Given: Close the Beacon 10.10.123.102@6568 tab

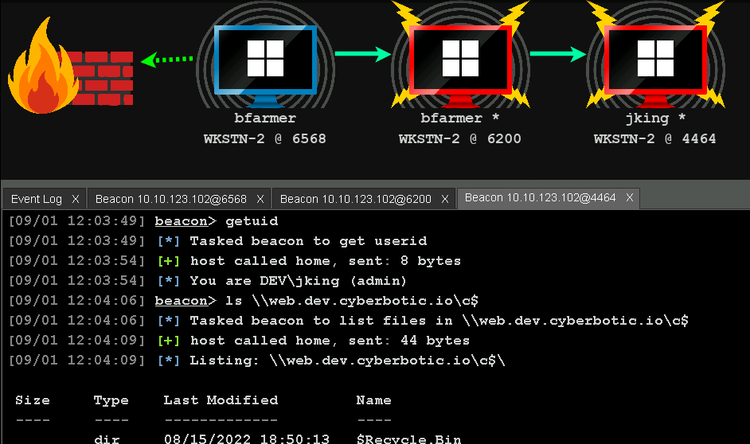Looking at the screenshot, I should [260, 199].
